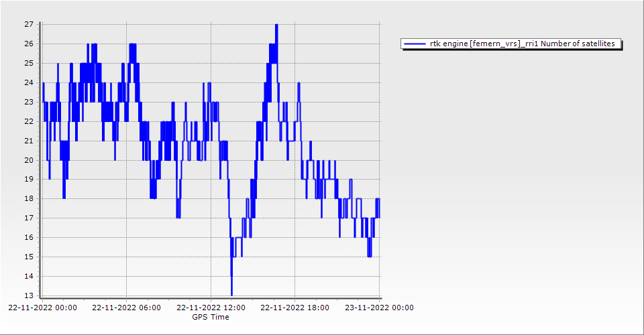The width and height of the screenshot is (644, 335).
Task: Click the 'GPS Time' axis title
Action: pos(211,317)
